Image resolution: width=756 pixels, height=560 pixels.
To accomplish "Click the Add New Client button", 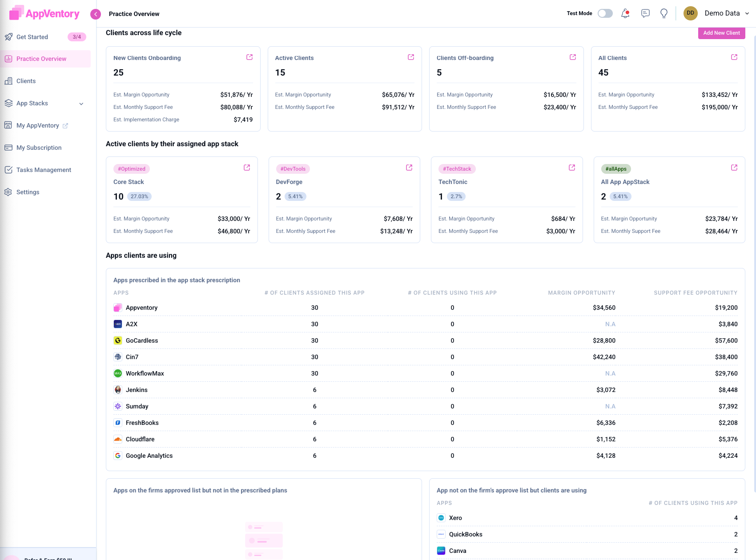I will click(721, 33).
